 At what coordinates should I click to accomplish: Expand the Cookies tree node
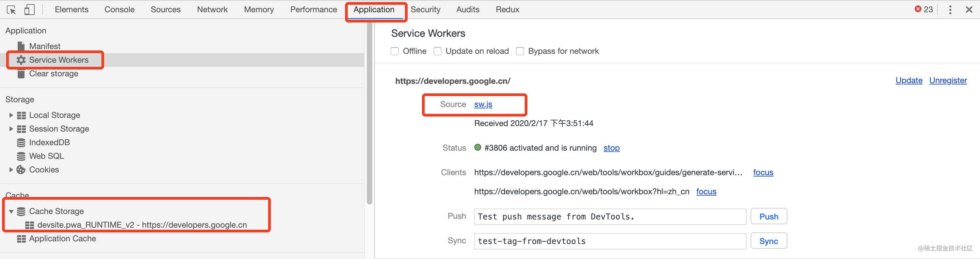pos(11,169)
